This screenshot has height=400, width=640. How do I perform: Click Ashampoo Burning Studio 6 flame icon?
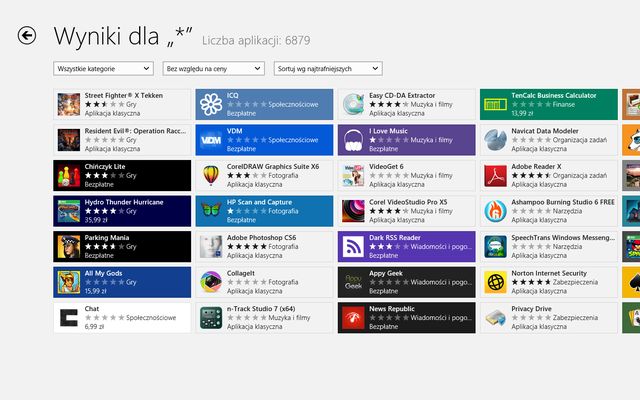click(x=496, y=211)
